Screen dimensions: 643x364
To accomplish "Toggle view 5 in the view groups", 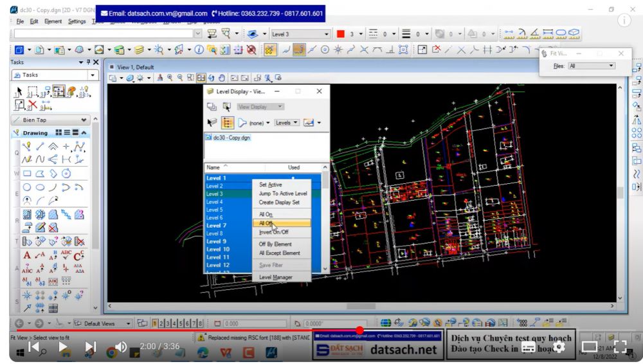I will coord(181,323).
